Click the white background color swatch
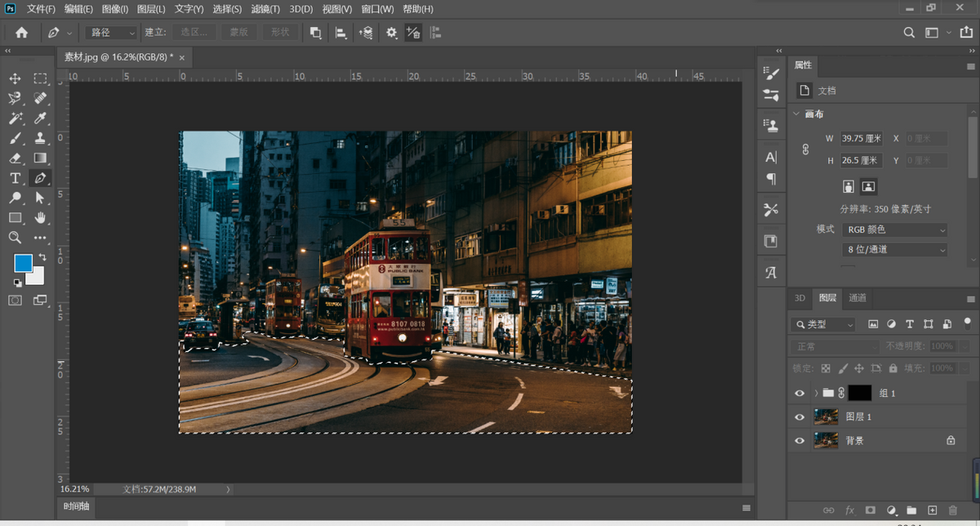980x526 pixels. point(37,277)
